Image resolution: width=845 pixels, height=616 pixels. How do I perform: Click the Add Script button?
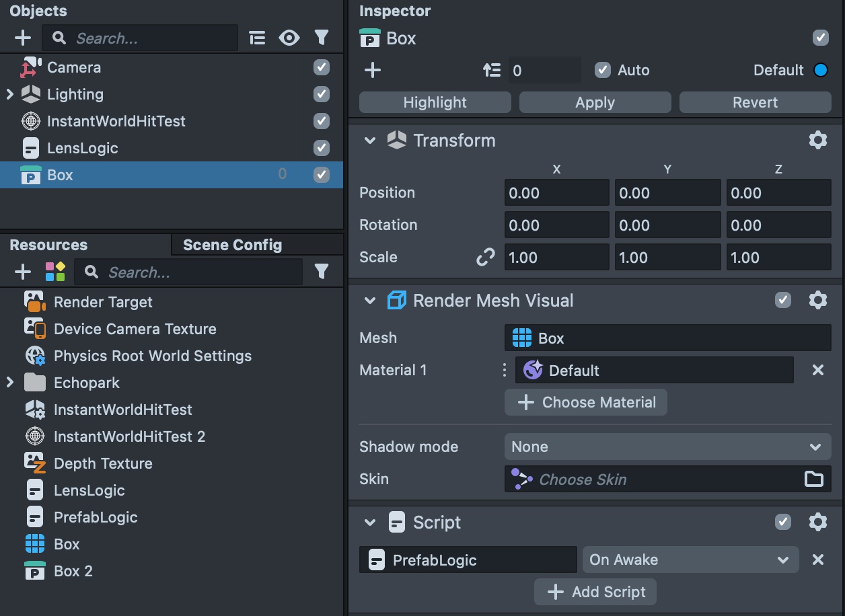point(595,592)
